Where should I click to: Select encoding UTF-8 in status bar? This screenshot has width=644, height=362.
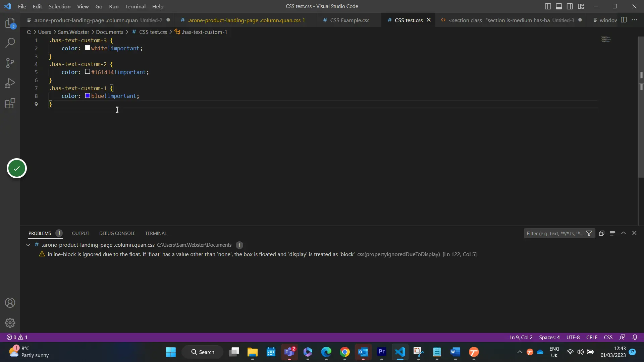573,338
